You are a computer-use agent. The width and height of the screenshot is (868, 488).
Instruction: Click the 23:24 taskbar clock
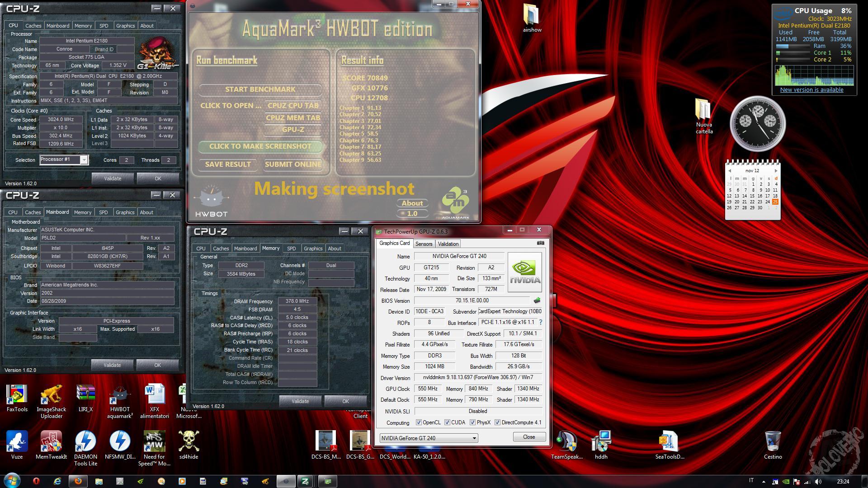point(843,482)
